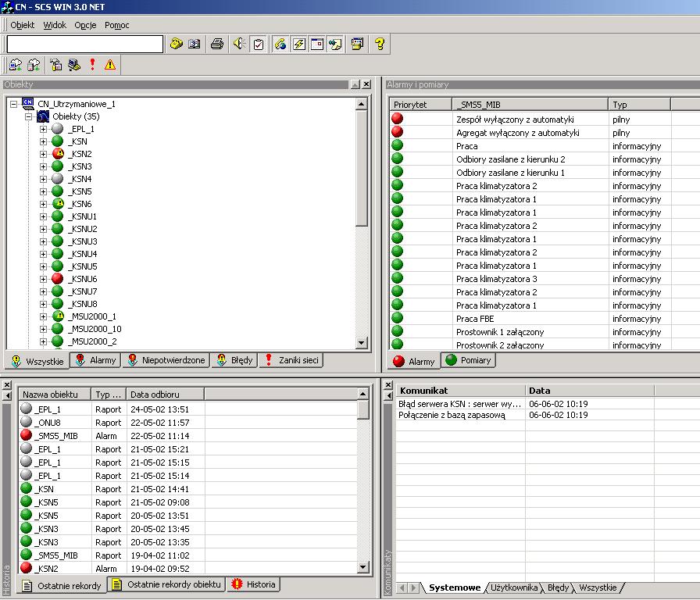700x600 pixels.
Task: Click the green priority ball of Praca FBE row
Action: (x=398, y=318)
